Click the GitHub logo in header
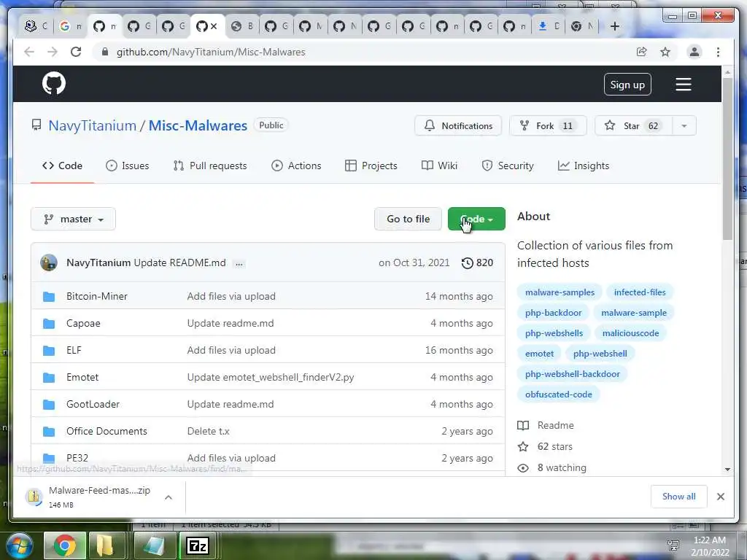The width and height of the screenshot is (747, 560). pos(54,83)
